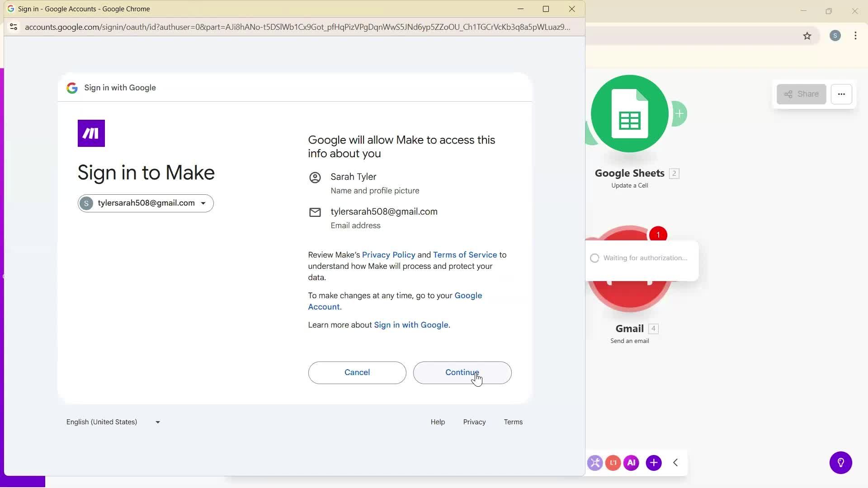Open the three-dot menu beside Share
This screenshot has width=868, height=488.
(842, 94)
